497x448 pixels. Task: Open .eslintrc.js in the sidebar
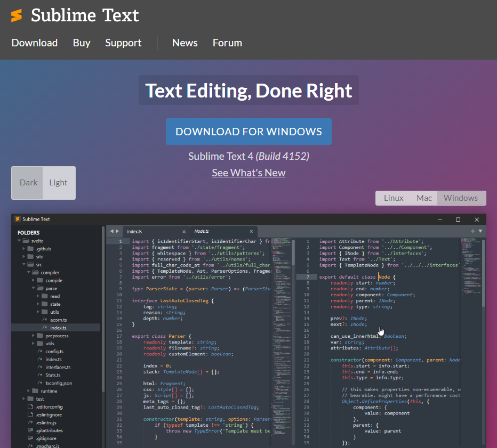coord(46,422)
